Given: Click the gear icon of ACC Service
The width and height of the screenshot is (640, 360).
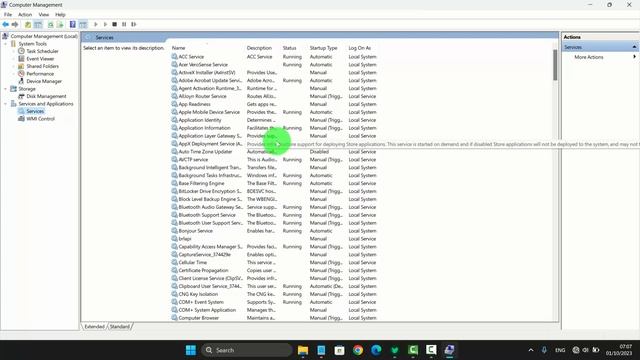Looking at the screenshot, I should coord(174,57).
